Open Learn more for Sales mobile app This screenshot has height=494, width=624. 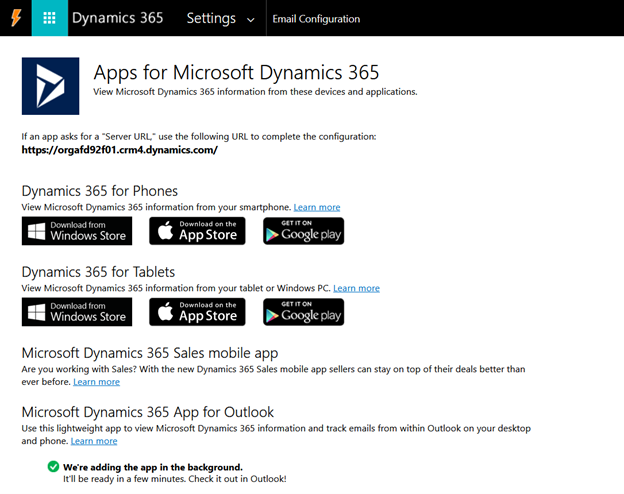pyautogui.click(x=96, y=382)
